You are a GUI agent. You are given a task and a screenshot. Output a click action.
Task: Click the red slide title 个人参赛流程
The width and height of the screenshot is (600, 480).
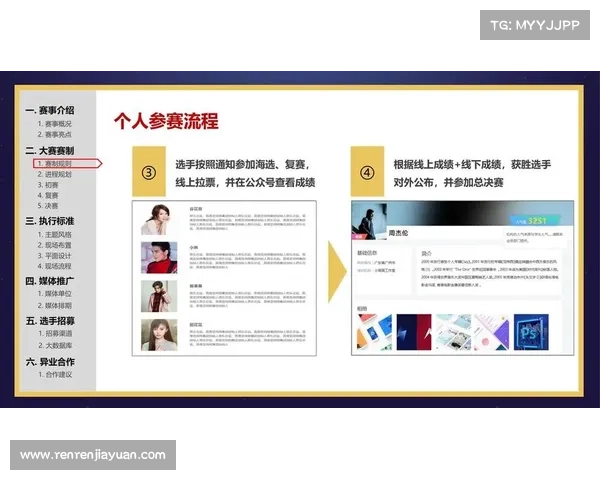166,121
